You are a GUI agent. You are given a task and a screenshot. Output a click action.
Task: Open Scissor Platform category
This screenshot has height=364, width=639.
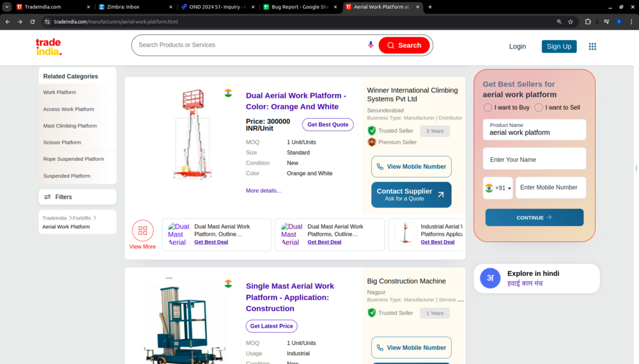[x=62, y=142]
